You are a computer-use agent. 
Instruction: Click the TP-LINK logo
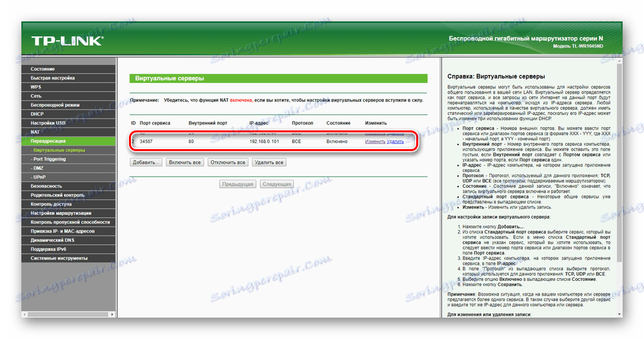[67, 41]
